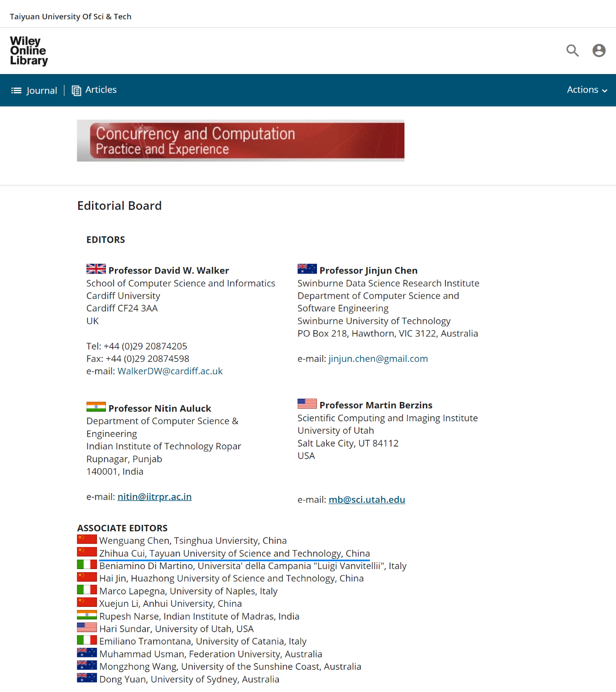Open the search magnifier icon

572,50
